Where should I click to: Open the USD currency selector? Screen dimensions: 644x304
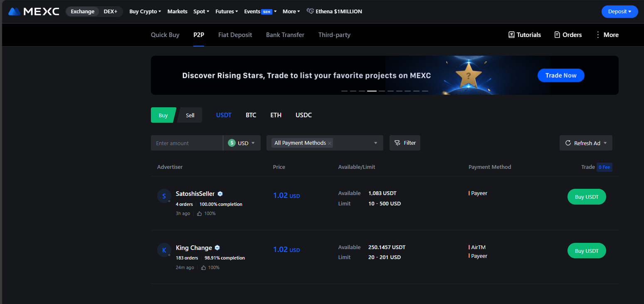point(242,143)
